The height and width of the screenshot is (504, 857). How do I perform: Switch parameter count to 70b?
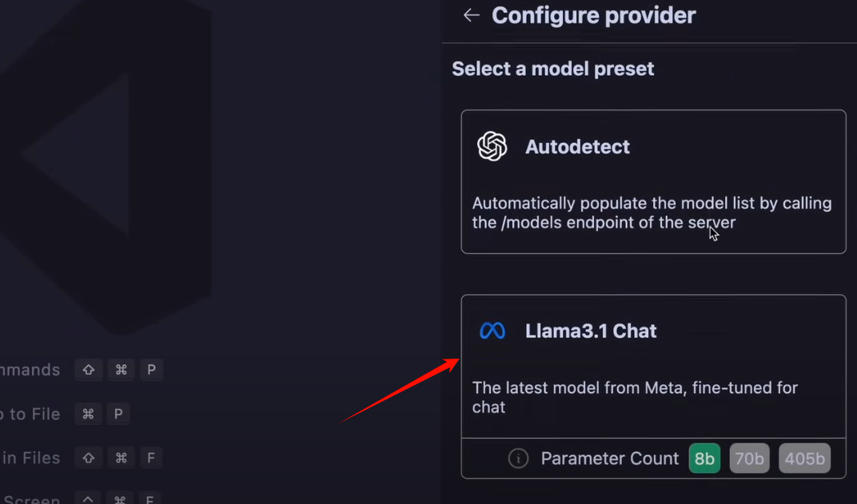(749, 458)
